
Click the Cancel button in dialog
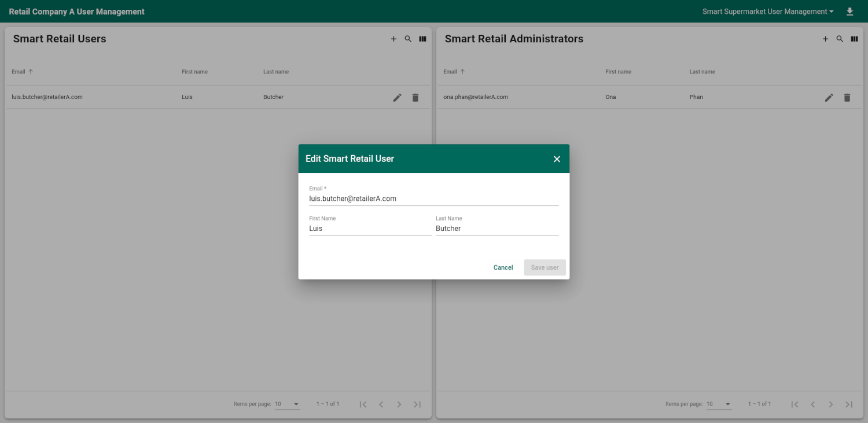point(503,267)
